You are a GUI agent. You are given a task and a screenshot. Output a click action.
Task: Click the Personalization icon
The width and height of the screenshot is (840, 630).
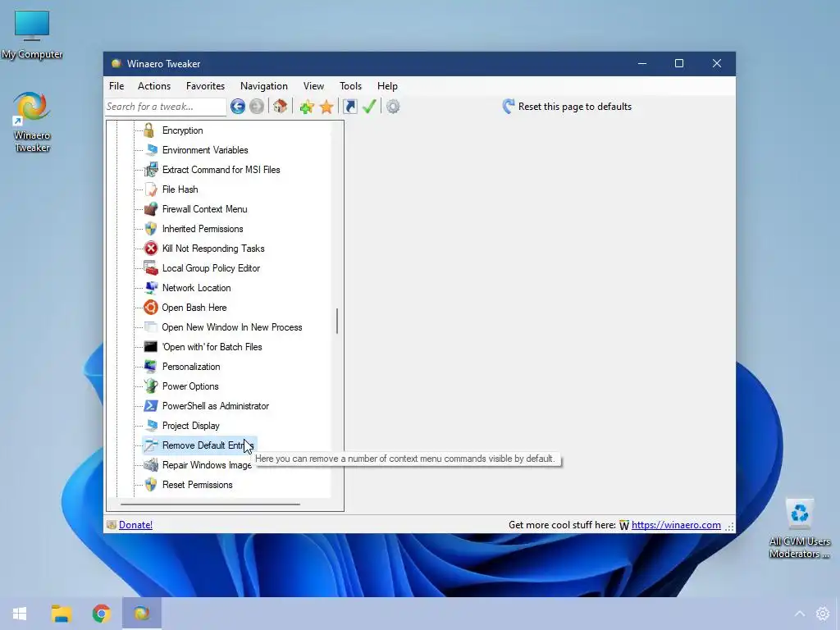click(x=151, y=367)
